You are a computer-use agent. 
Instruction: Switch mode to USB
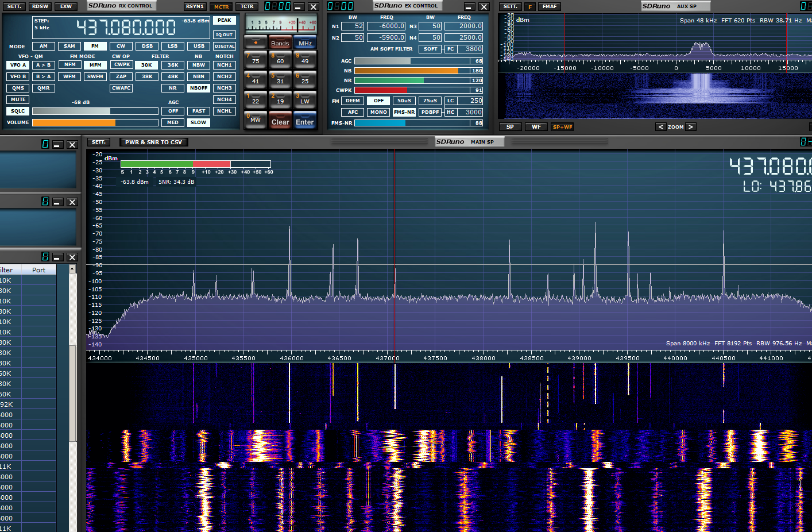[199, 46]
